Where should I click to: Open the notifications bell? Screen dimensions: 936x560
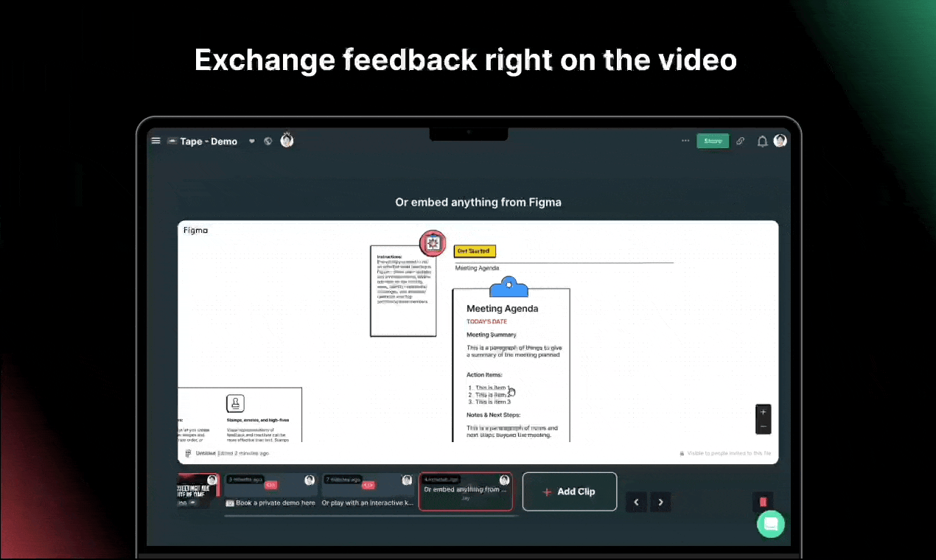click(x=762, y=141)
